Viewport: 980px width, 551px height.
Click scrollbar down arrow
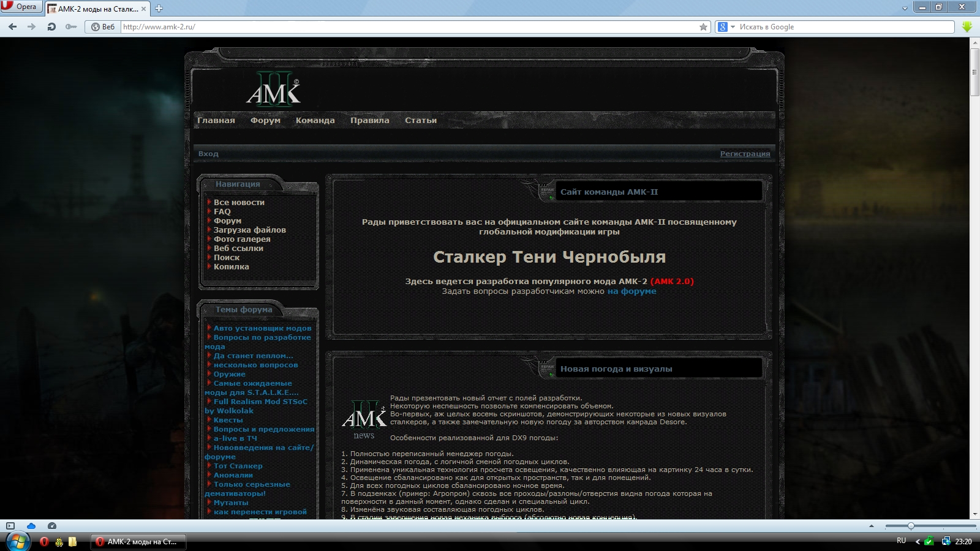[974, 514]
